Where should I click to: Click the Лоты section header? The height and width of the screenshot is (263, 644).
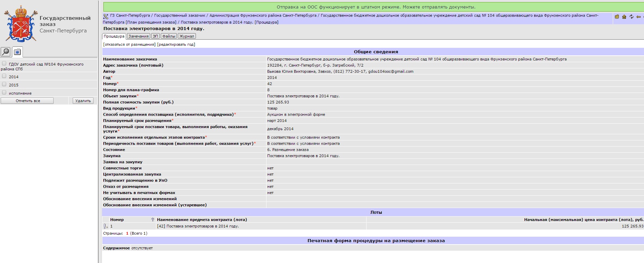(376, 212)
